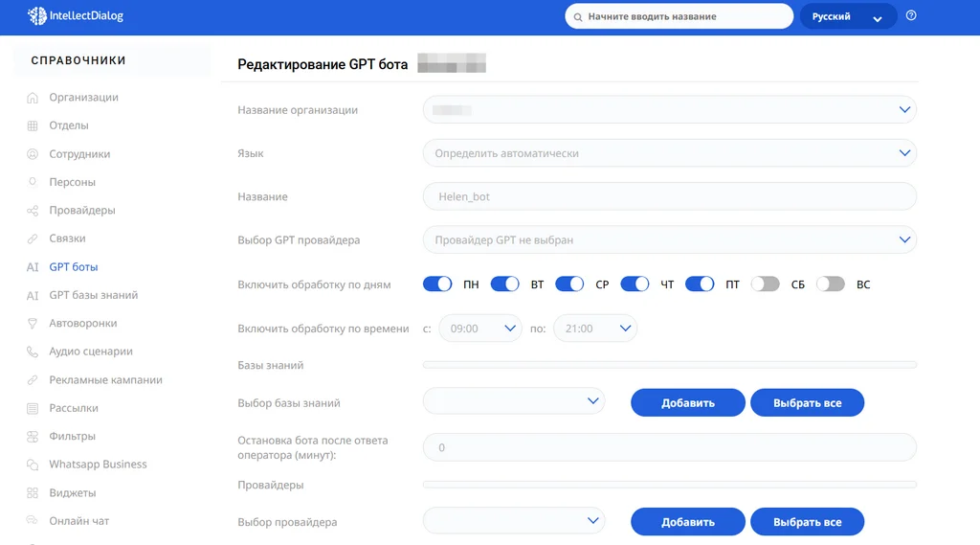Click the Провайдеры share icon

(x=33, y=210)
